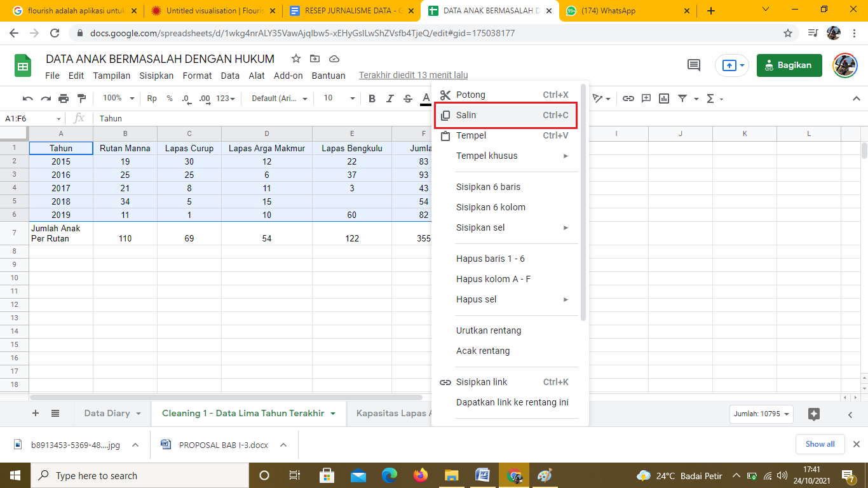Click the insert comment toolbar icon
868x488 pixels.
646,98
